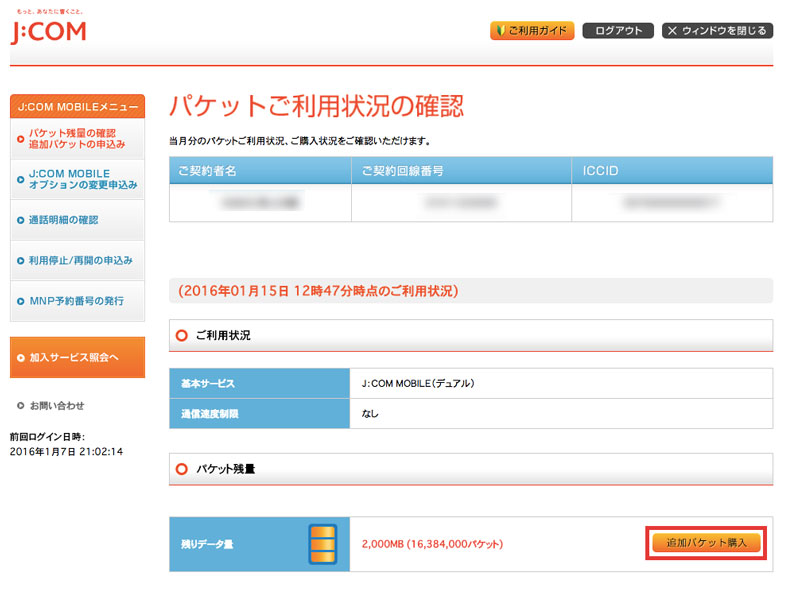The width and height of the screenshot is (800, 590).
Task: Select 利用停止/再開の申込み in the sidebar
Action: click(77, 260)
